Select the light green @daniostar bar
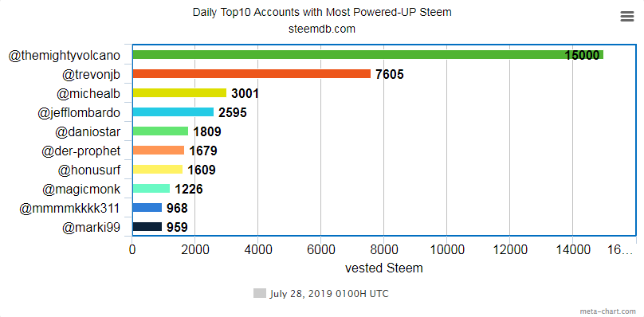 (160, 131)
